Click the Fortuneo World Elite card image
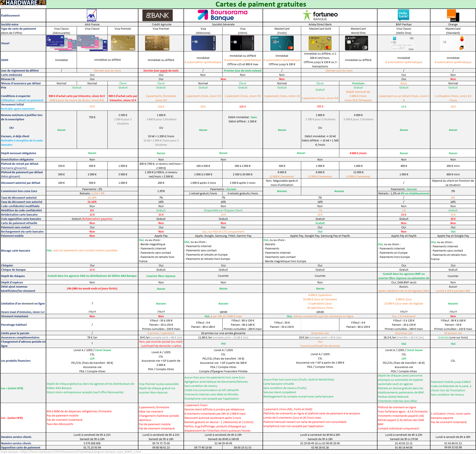The width and height of the screenshot is (476, 454). coord(356,43)
